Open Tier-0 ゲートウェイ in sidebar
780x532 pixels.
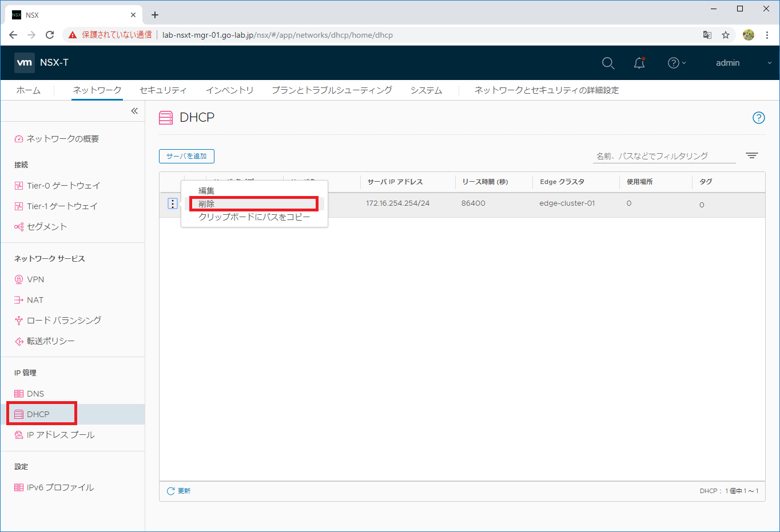click(57, 186)
